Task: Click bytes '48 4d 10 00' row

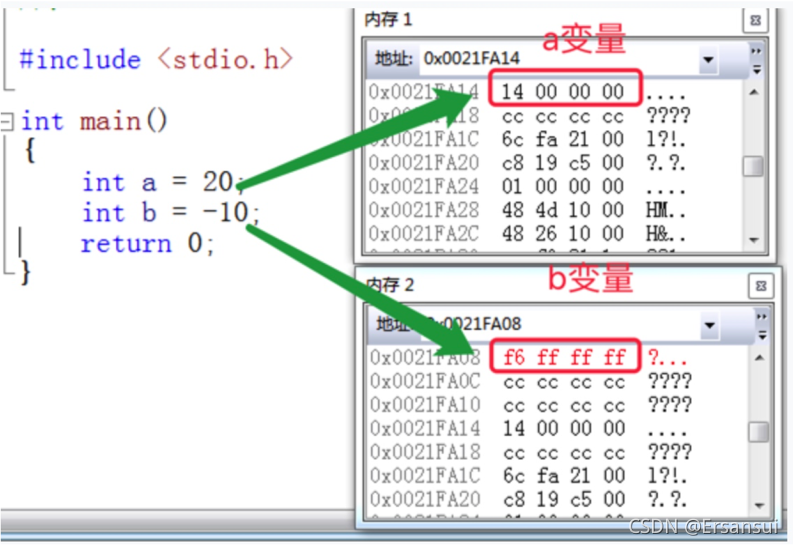Action: click(x=562, y=210)
